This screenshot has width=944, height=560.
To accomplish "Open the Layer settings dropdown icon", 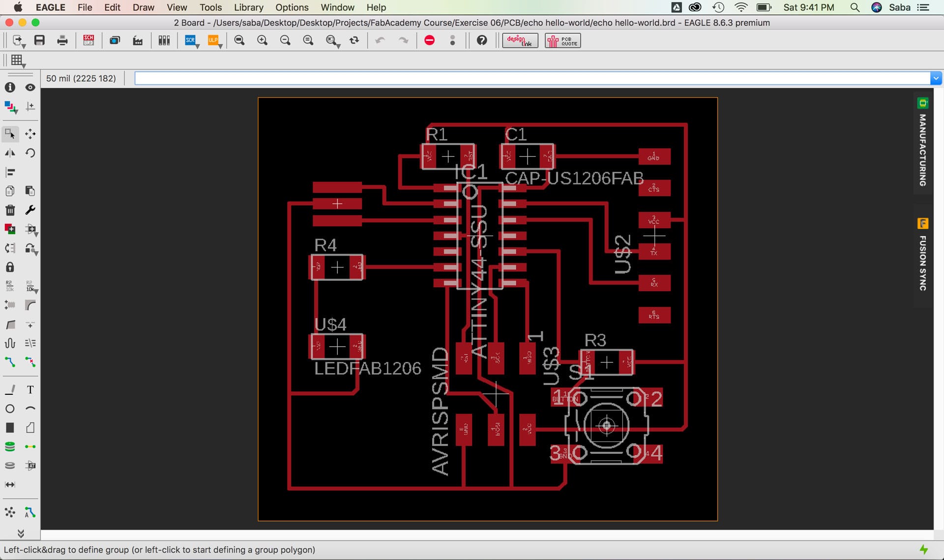I will [x=11, y=107].
